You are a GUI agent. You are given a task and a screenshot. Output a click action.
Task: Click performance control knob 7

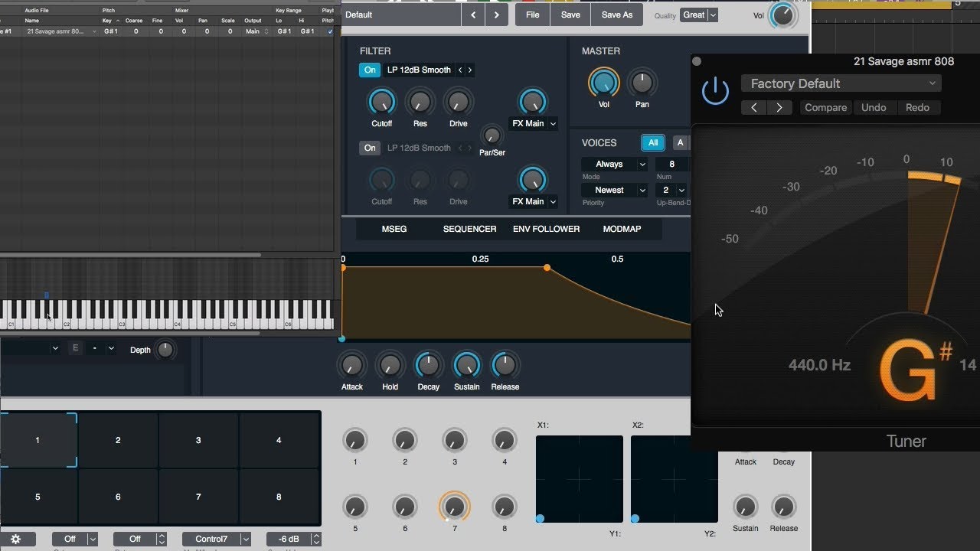tap(454, 506)
